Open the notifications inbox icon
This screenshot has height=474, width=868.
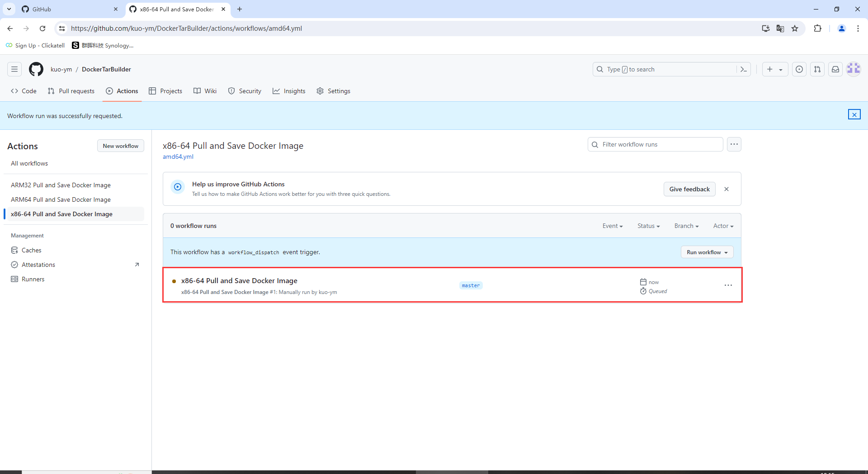pos(835,69)
